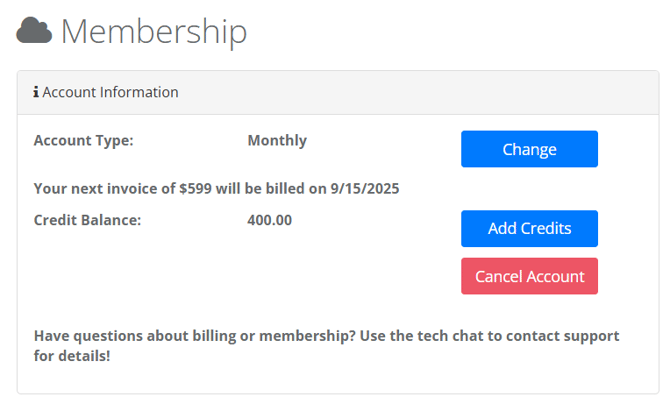This screenshot has width=670, height=404.
Task: Click the blue Change button
Action: coord(529,149)
